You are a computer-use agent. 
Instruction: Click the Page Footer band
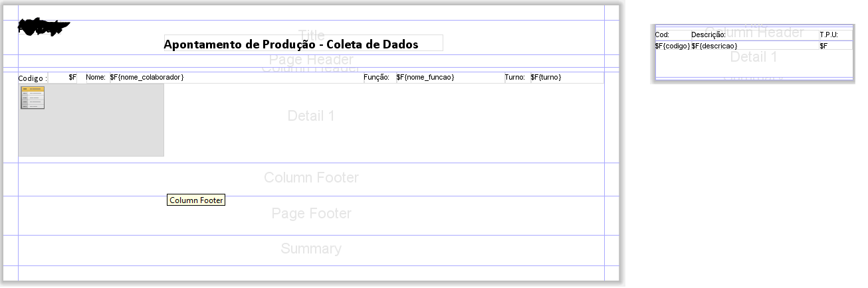(x=311, y=214)
